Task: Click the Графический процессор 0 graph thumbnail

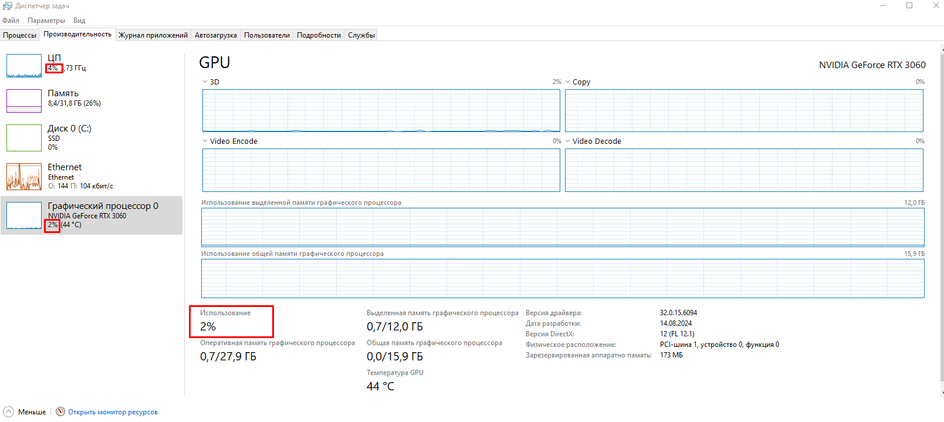Action: [23, 215]
